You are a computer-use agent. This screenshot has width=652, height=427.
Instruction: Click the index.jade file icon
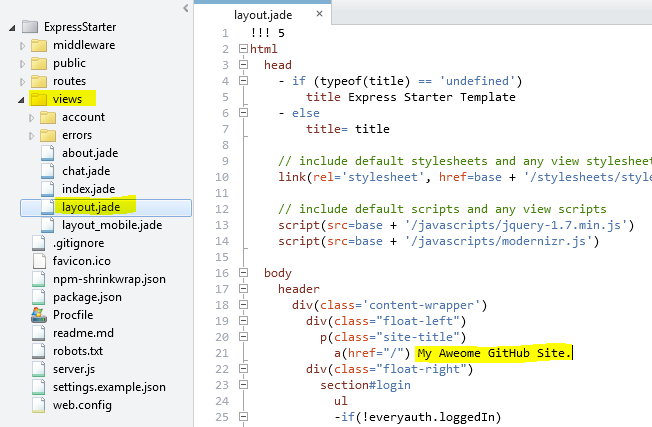click(48, 189)
